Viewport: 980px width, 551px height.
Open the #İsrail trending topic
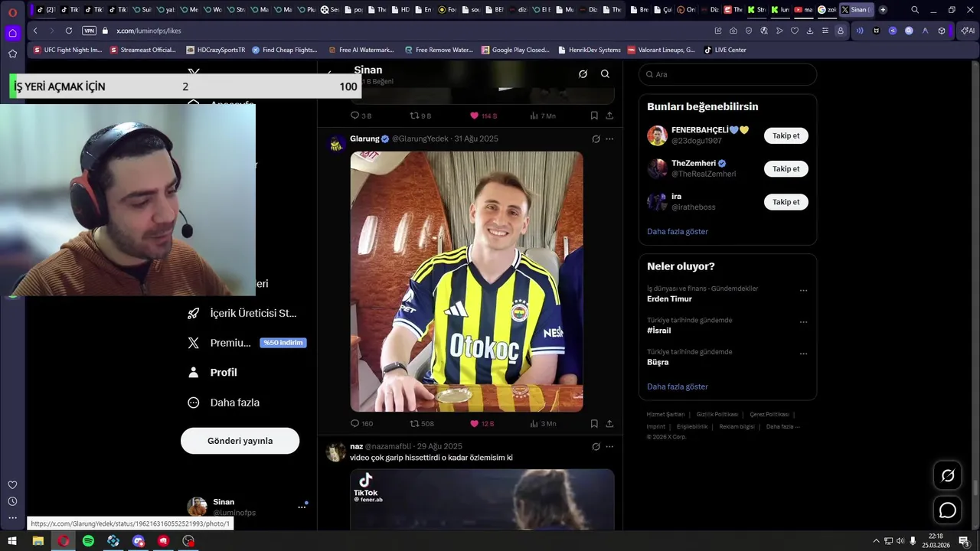click(x=658, y=331)
